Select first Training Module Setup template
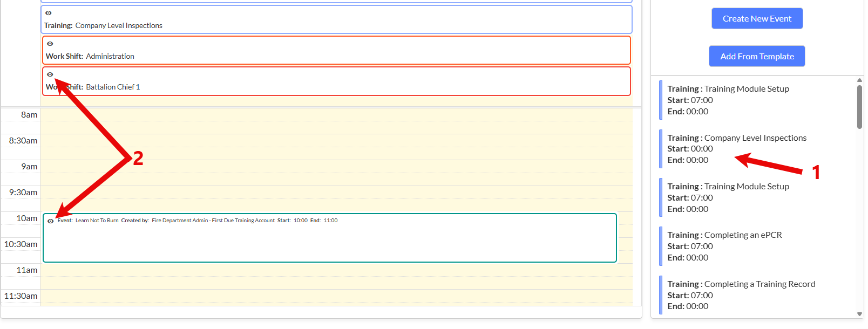Viewport: 868px width, 329px height. click(728, 100)
